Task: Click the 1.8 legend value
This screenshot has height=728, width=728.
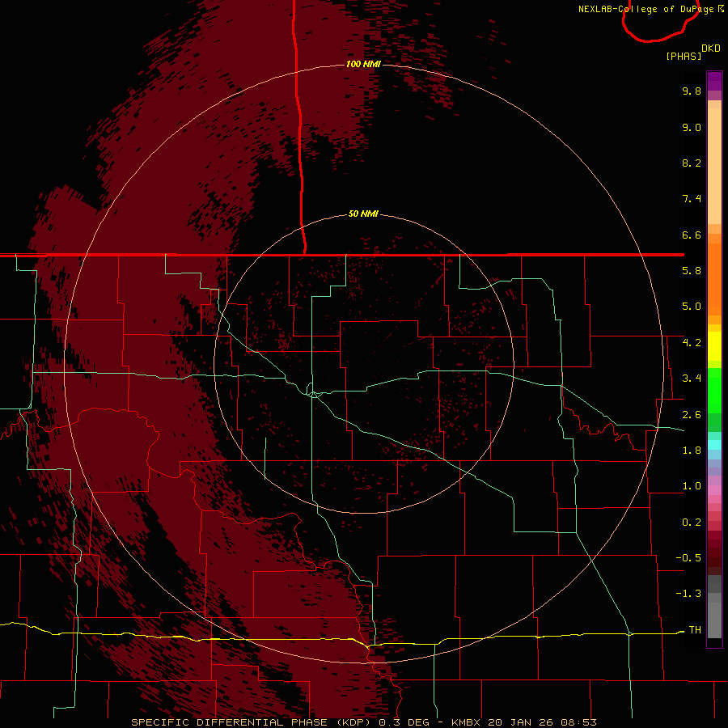Action: 692,451
